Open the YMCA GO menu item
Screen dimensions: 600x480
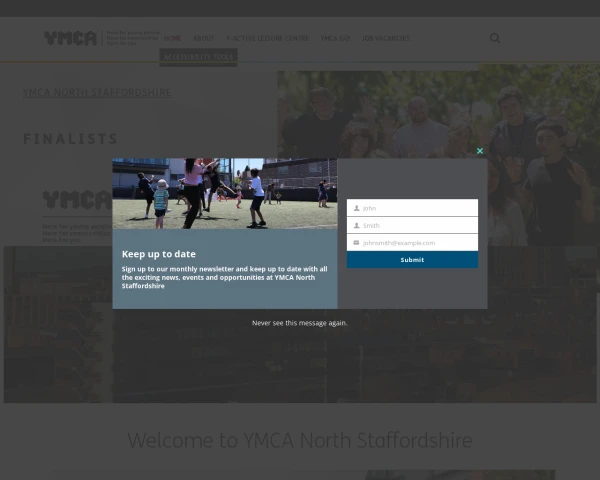point(335,38)
